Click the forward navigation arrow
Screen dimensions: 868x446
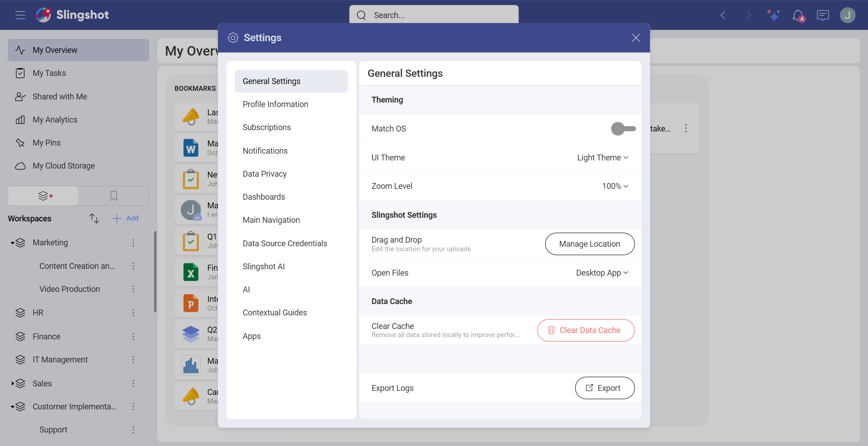tap(749, 15)
